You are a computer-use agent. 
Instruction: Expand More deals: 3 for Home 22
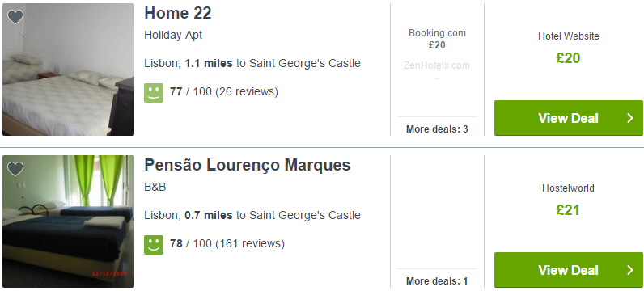click(x=437, y=129)
